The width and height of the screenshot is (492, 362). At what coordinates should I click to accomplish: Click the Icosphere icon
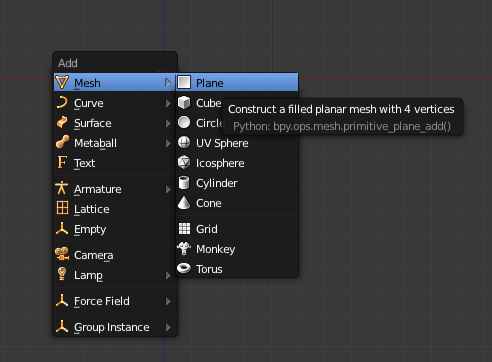click(184, 163)
